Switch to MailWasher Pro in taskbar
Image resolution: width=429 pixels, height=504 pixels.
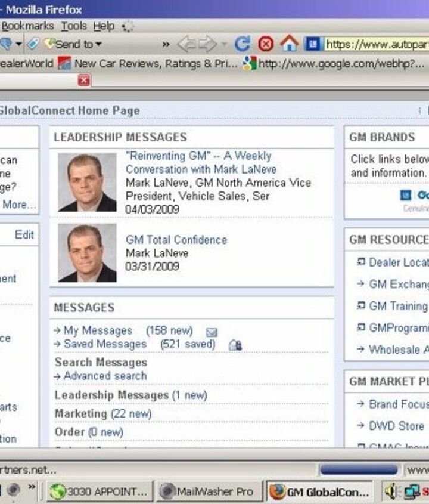point(209,491)
